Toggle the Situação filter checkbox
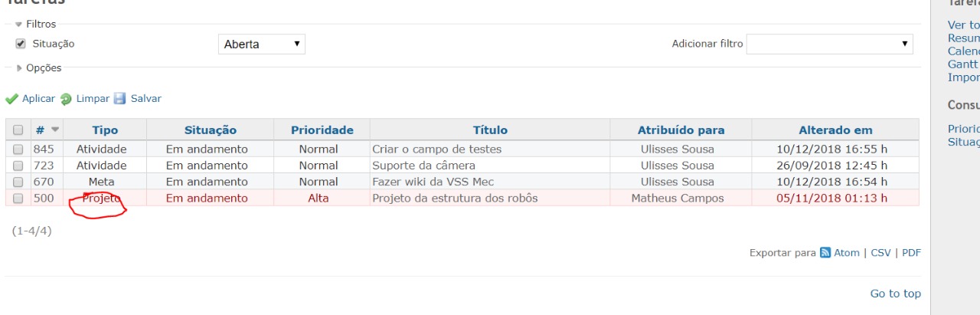This screenshot has width=980, height=315. (x=21, y=44)
